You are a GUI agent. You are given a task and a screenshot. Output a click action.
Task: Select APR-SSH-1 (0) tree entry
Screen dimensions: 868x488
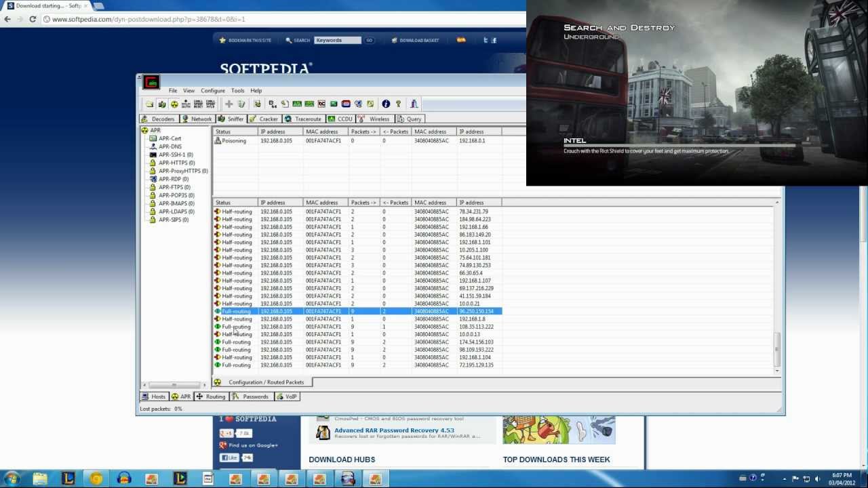click(176, 155)
